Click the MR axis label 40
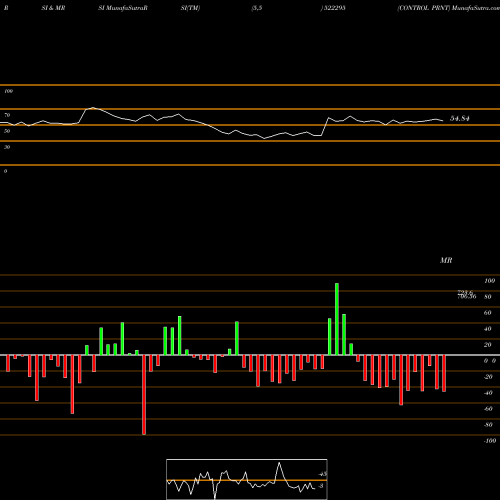This screenshot has height=500, width=500. point(488,329)
